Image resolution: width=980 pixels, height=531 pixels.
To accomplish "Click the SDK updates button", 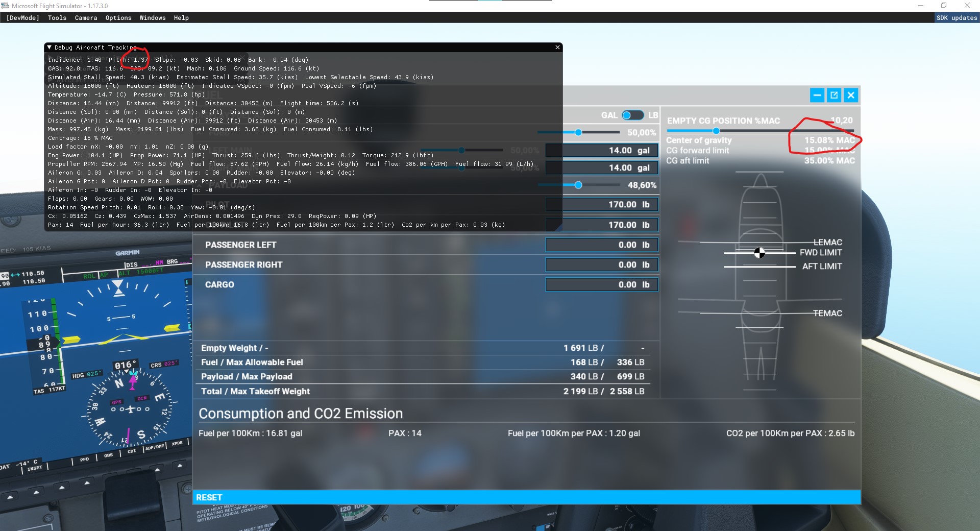I will (957, 18).
